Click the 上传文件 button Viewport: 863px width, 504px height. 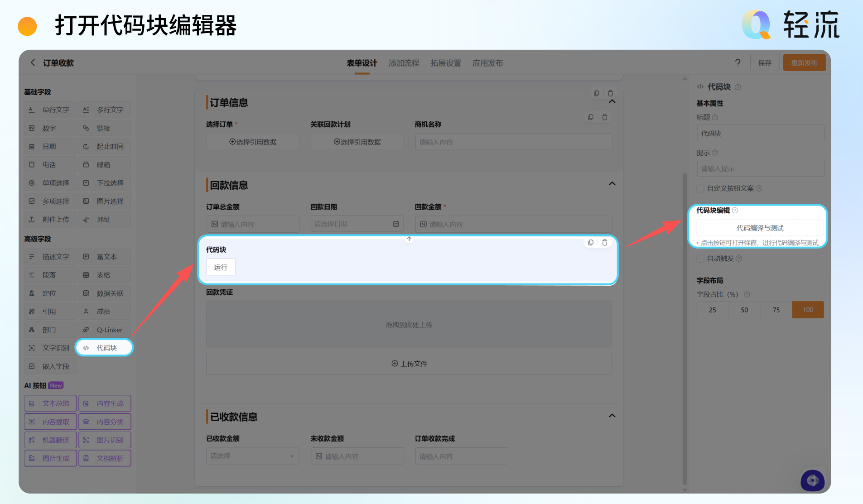(409, 364)
